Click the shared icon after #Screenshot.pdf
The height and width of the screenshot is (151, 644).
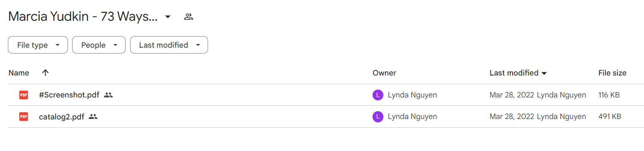pyautogui.click(x=108, y=95)
